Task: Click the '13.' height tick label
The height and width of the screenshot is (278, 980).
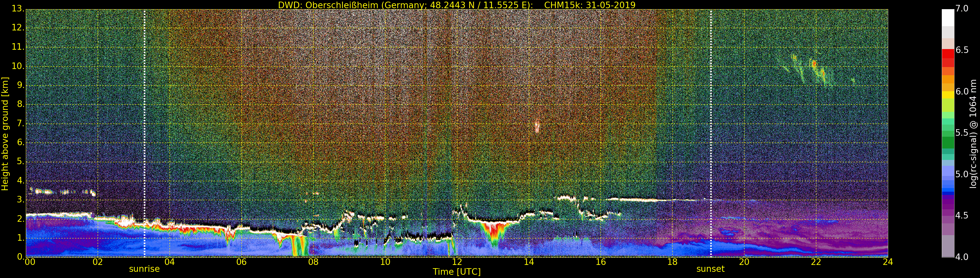Action: (x=18, y=9)
